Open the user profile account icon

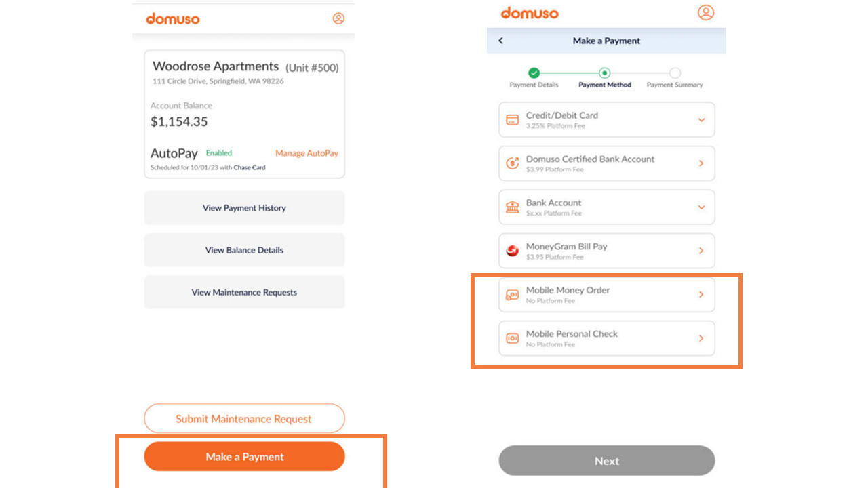click(706, 12)
